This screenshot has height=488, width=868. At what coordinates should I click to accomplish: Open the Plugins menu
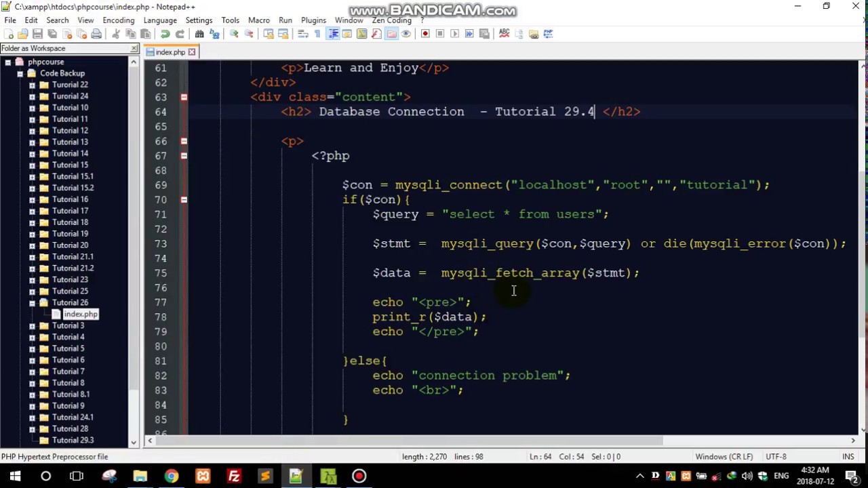[x=313, y=20]
